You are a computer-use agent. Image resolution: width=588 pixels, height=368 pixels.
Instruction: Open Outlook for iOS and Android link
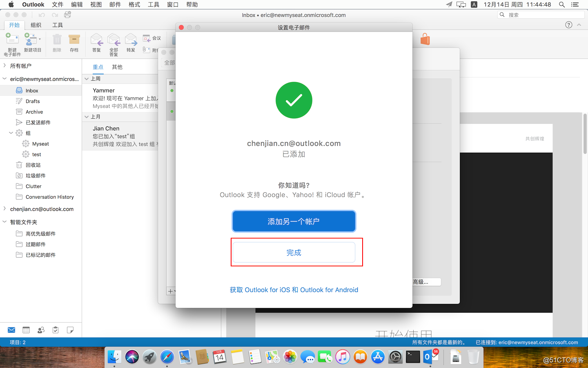click(294, 290)
